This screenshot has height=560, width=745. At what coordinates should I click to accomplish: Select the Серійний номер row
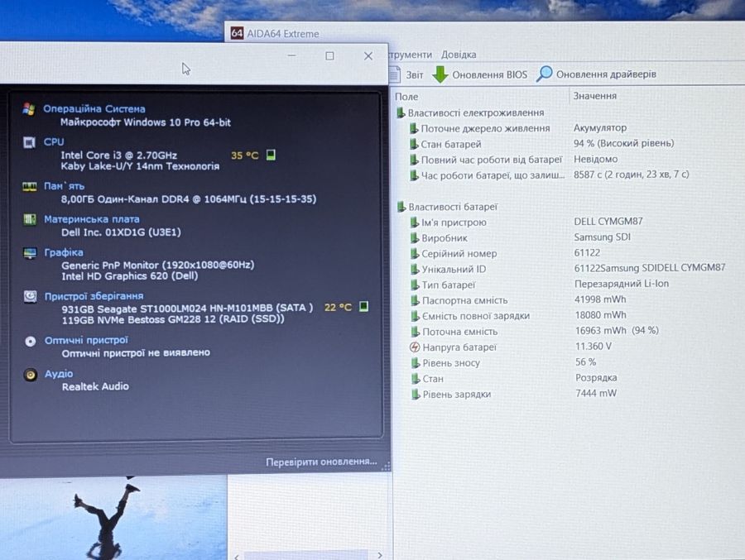pyautogui.click(x=505, y=253)
